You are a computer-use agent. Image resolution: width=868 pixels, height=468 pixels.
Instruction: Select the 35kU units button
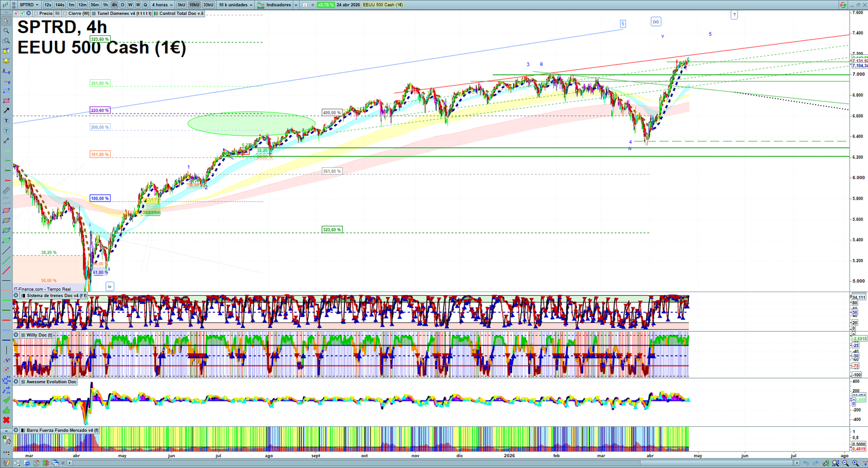coord(208,5)
